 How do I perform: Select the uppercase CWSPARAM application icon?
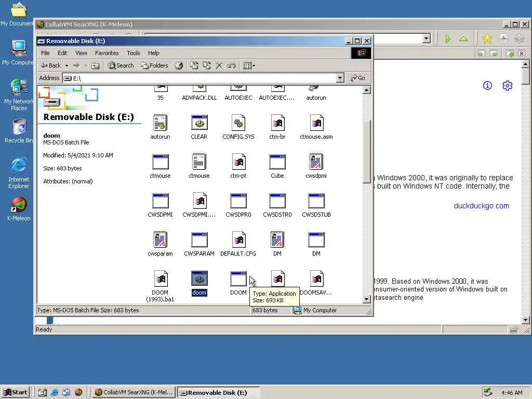(x=199, y=244)
